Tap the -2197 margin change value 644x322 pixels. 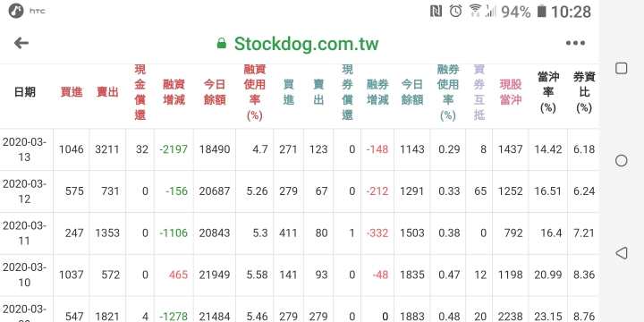point(174,149)
